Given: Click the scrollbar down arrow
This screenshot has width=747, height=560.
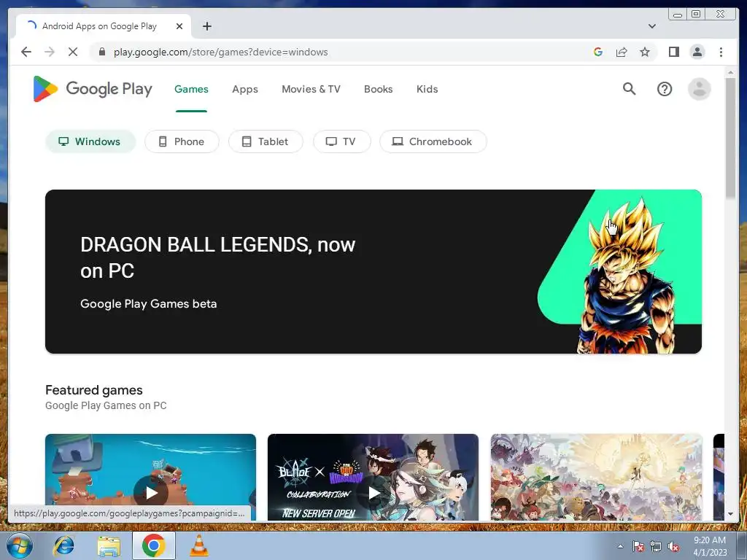Looking at the screenshot, I should (x=730, y=514).
